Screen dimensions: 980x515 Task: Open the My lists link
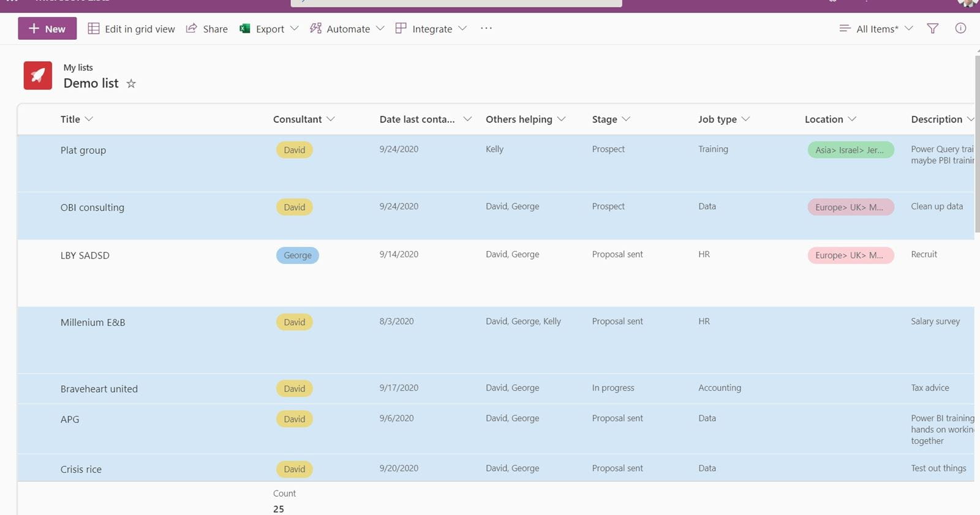tap(78, 67)
